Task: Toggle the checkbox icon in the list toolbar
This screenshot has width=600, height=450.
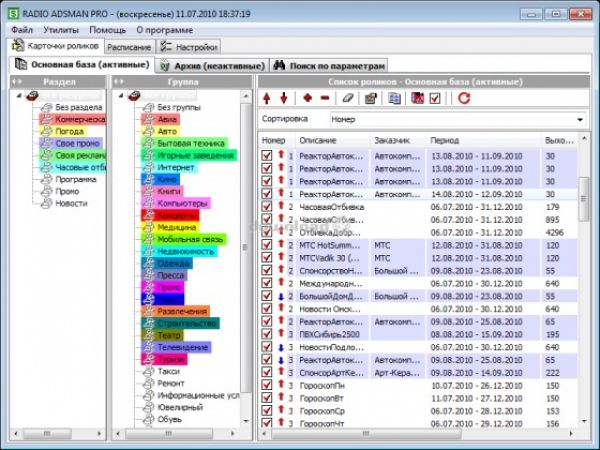Action: tap(435, 98)
